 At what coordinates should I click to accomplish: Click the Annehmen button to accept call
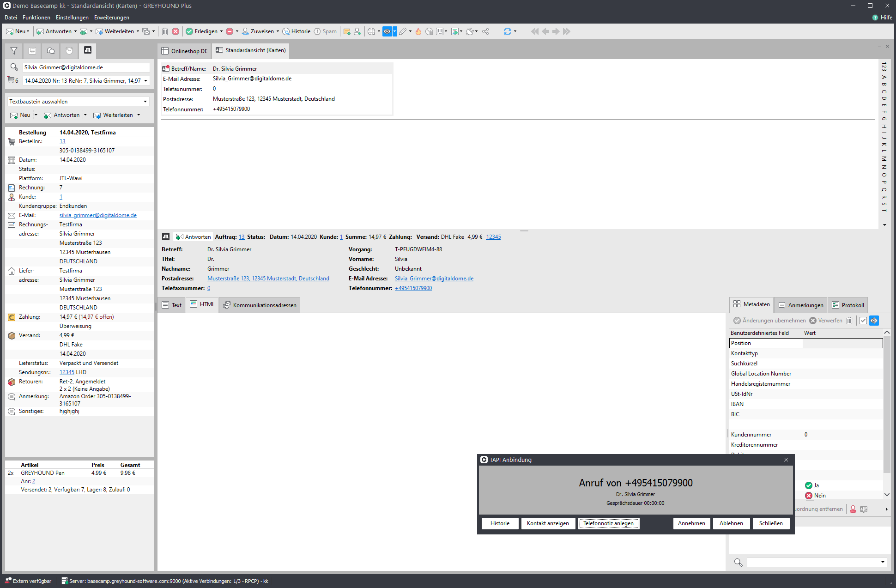691,523
